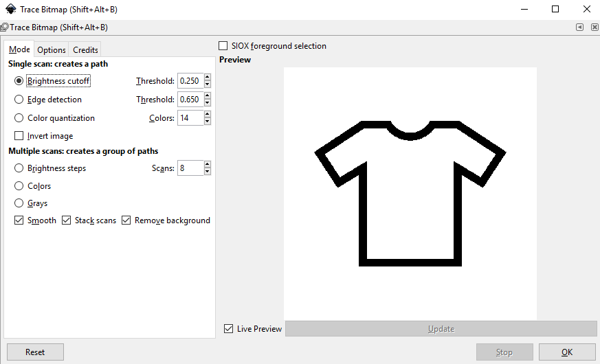Screen dimensions: 600x364
Task: Select Brightness steps multiple scan
Action: [19, 168]
